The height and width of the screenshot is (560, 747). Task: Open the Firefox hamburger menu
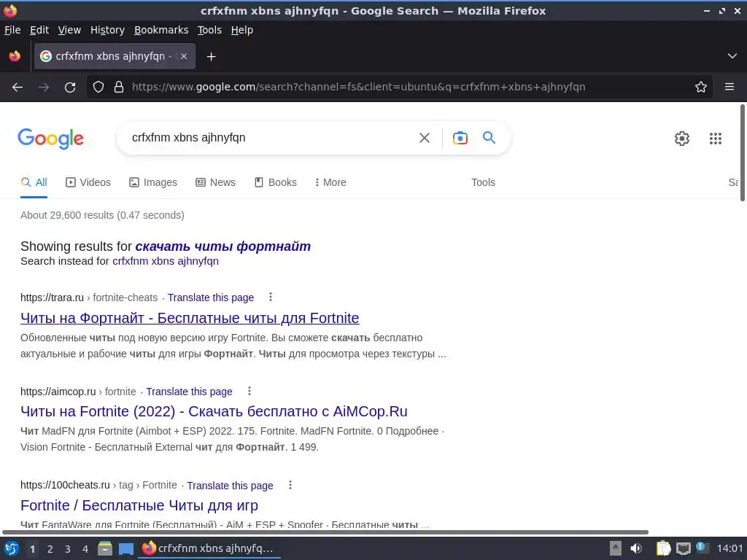[x=729, y=87]
